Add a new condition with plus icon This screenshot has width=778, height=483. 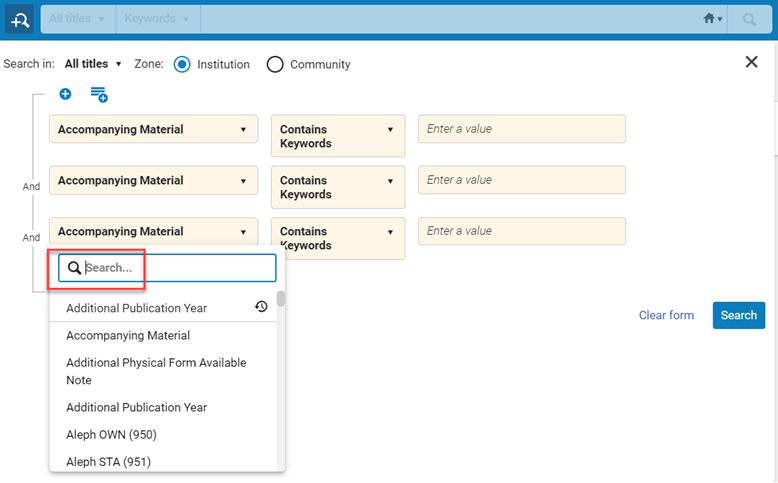click(x=65, y=94)
